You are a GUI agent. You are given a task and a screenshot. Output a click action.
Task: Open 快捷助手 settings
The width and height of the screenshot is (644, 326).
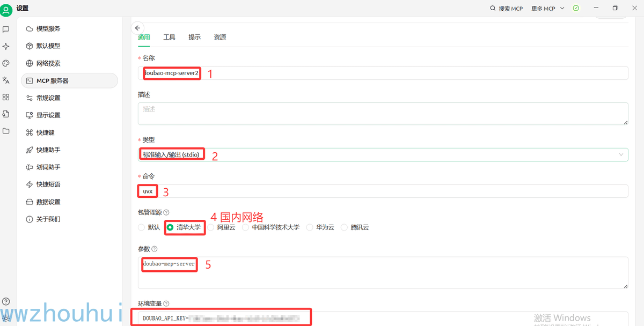coord(69,150)
